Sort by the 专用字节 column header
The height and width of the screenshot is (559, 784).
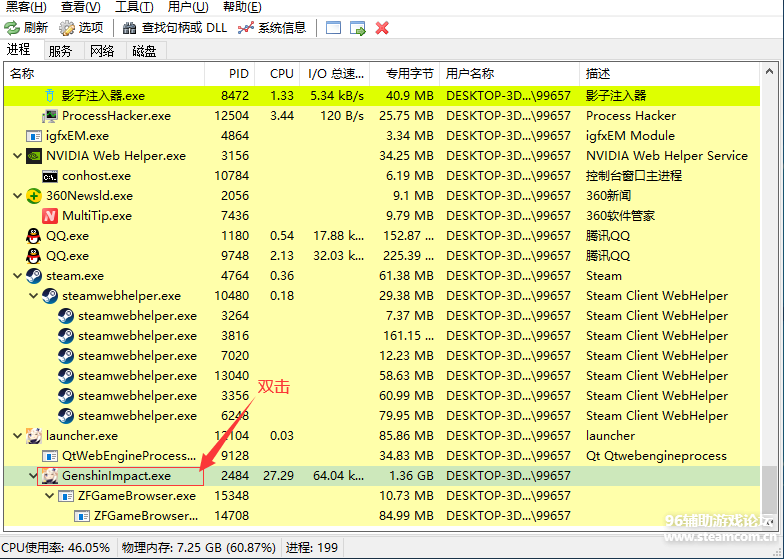[404, 74]
